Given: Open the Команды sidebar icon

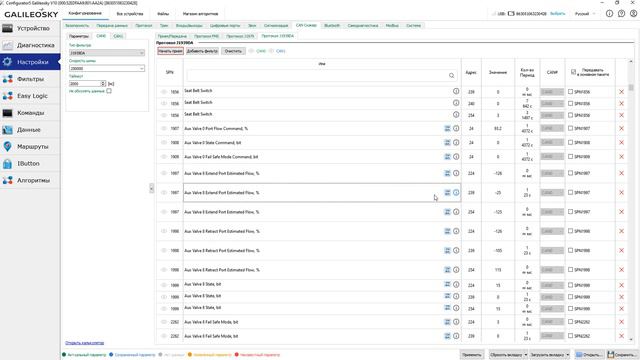Looking at the screenshot, I should tap(7, 113).
